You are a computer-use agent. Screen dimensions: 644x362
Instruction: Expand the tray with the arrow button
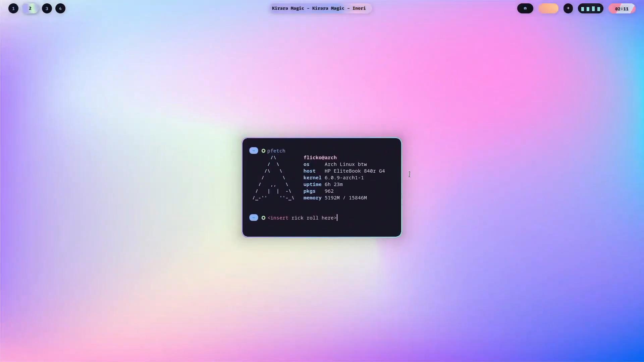pyautogui.click(x=568, y=8)
